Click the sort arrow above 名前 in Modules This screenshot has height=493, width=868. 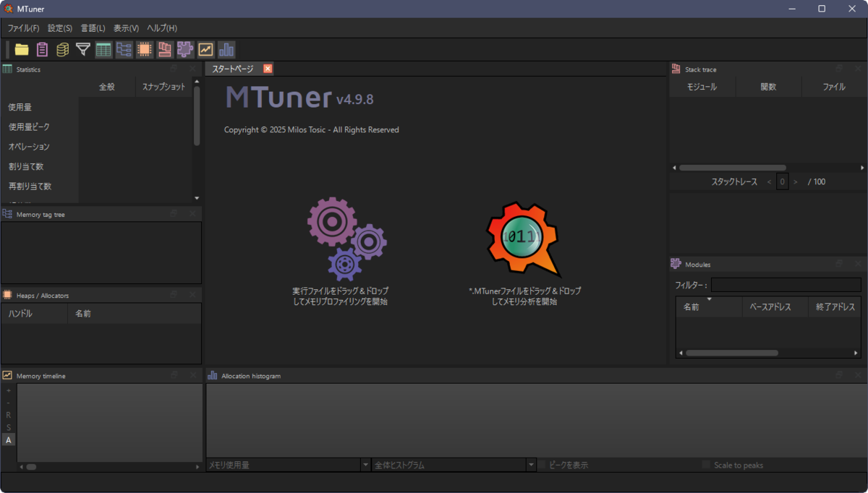(709, 299)
